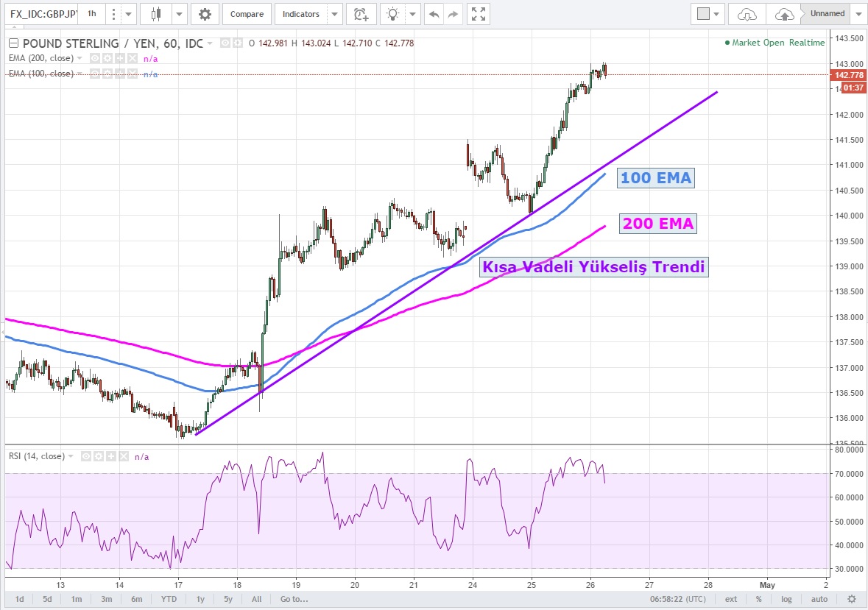
Task: Select the candlestick chart style icon
Action: tap(155, 14)
